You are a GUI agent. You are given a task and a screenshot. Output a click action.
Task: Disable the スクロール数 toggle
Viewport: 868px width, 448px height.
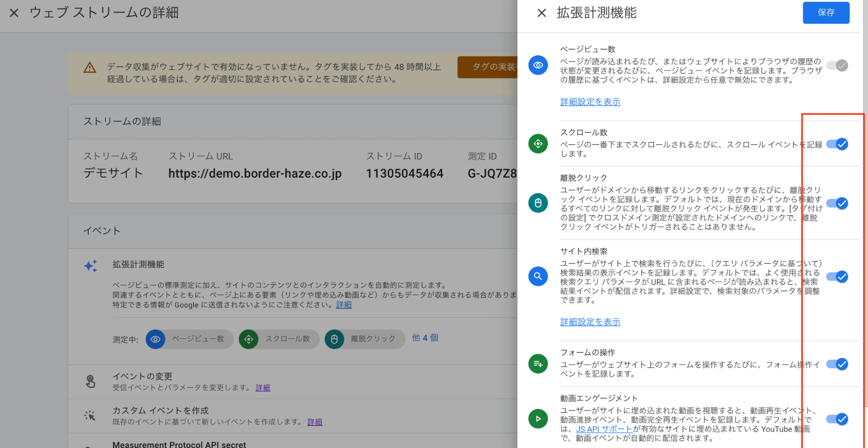coord(837,144)
